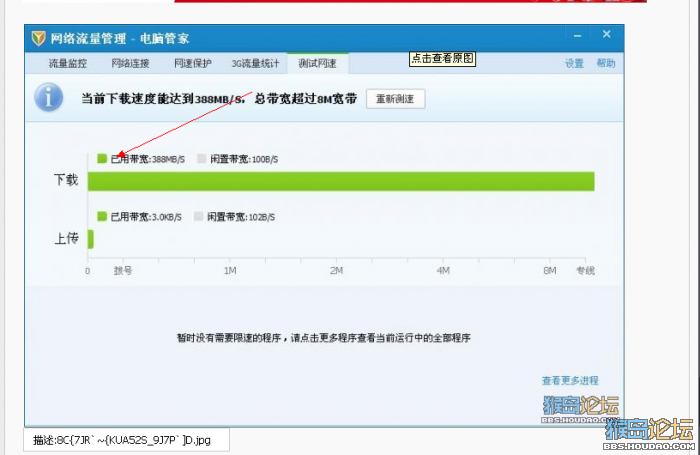Click the 重新测速 button
The height and width of the screenshot is (455, 700).
[395, 99]
